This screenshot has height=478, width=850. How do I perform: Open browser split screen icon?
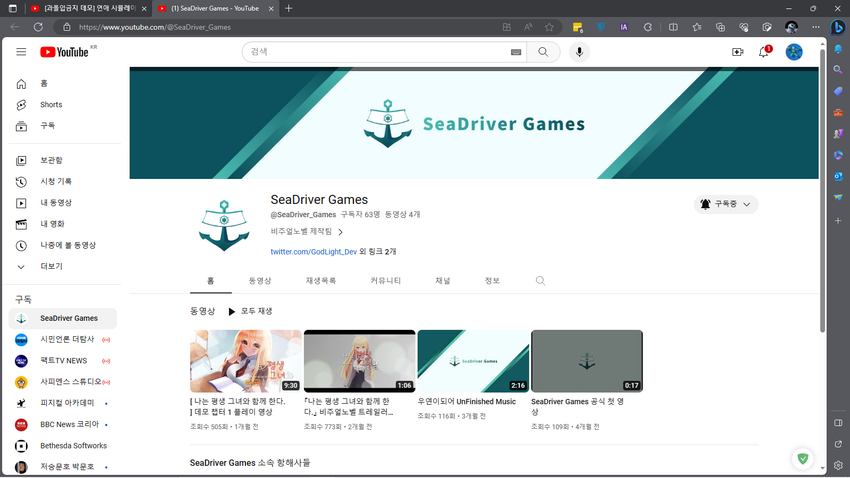673,27
